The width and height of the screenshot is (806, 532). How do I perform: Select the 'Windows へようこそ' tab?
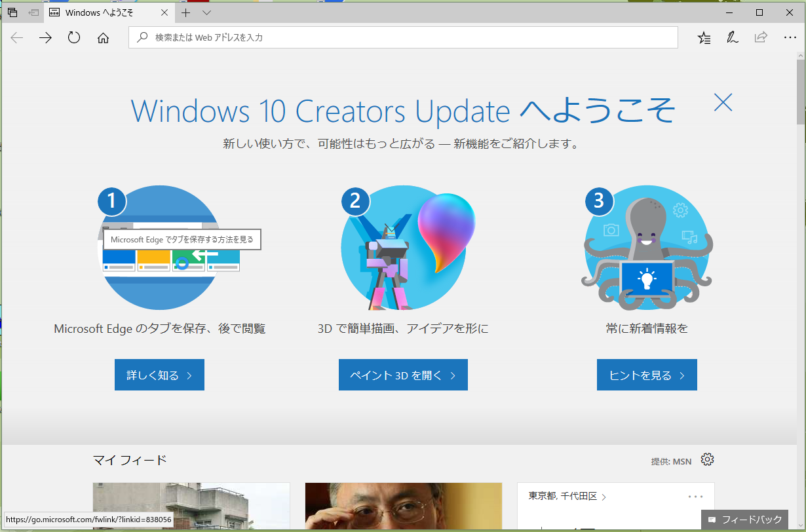[x=108, y=12]
